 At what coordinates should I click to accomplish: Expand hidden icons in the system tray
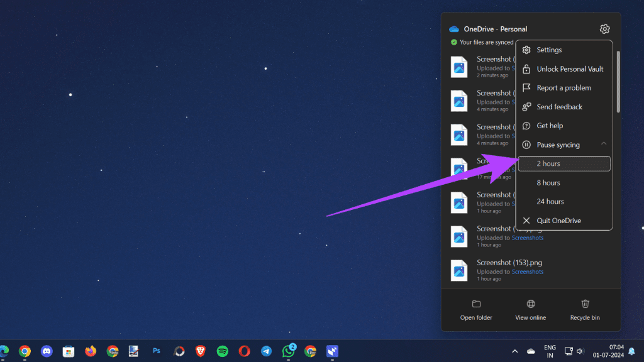[514, 351]
